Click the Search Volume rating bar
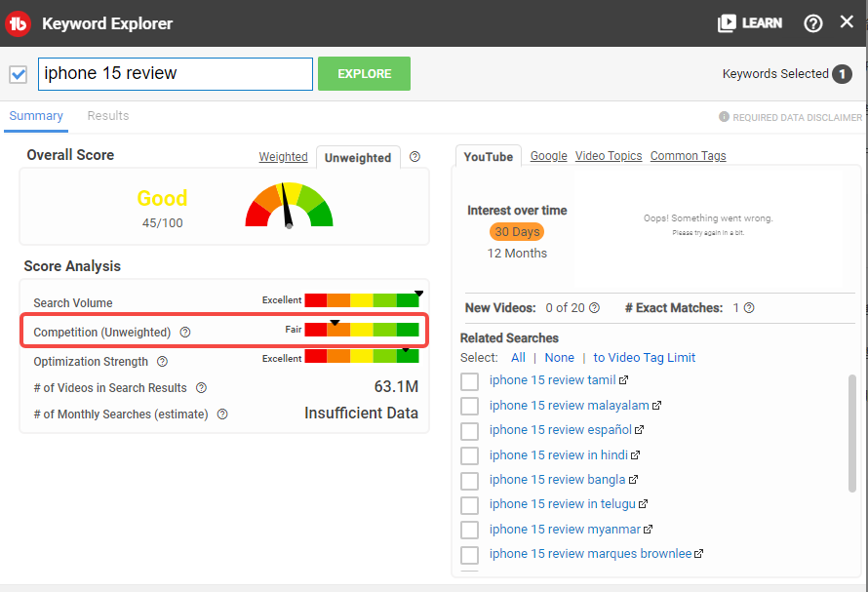 [362, 300]
